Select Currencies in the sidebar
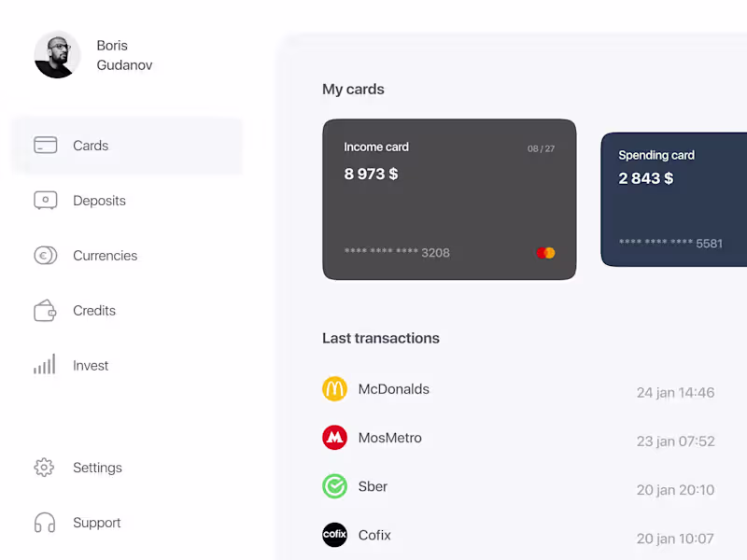 [105, 256]
